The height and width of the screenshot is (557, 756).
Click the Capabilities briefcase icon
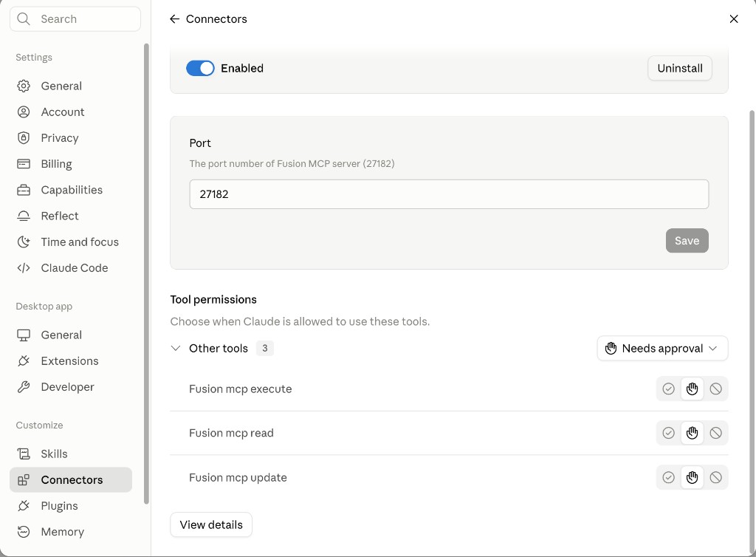pyautogui.click(x=24, y=190)
